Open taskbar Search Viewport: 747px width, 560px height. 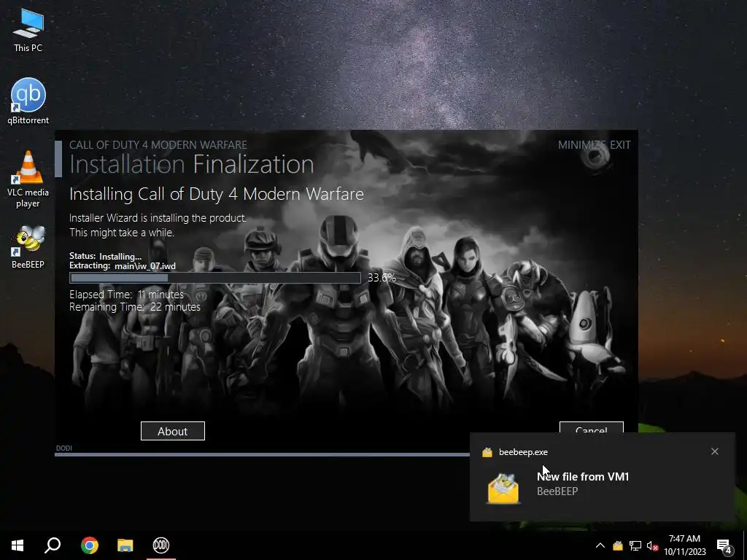(x=53, y=545)
